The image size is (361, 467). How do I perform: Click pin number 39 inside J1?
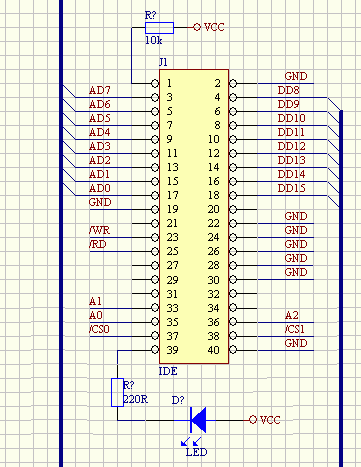pos(172,350)
